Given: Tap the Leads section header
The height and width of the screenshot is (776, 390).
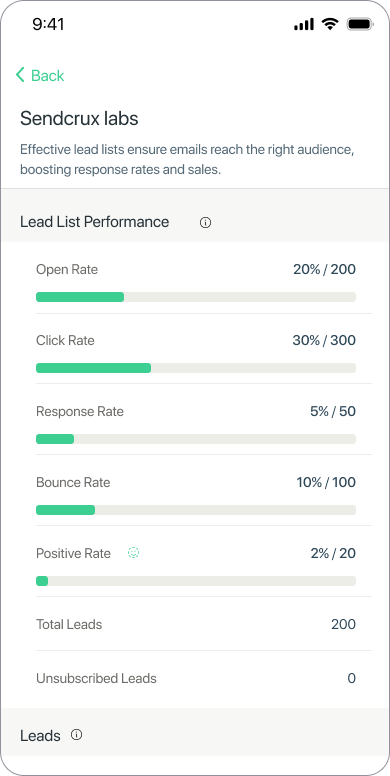Looking at the screenshot, I should point(40,735).
